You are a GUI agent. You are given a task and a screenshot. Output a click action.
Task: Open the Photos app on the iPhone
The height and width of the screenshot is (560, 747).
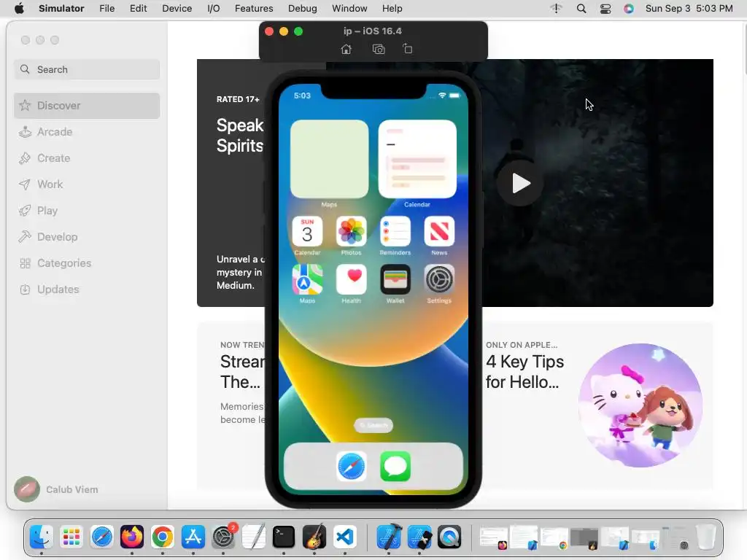(351, 231)
